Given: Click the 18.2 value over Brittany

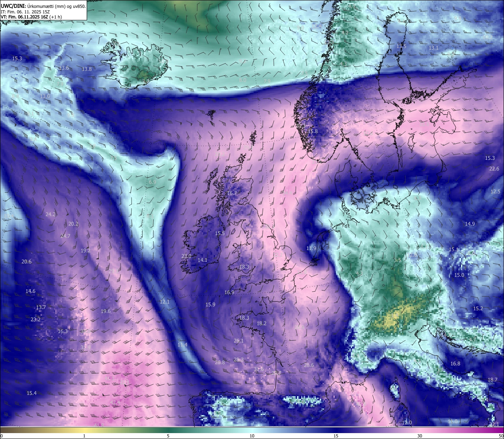Looking at the screenshot, I should pos(262,324).
